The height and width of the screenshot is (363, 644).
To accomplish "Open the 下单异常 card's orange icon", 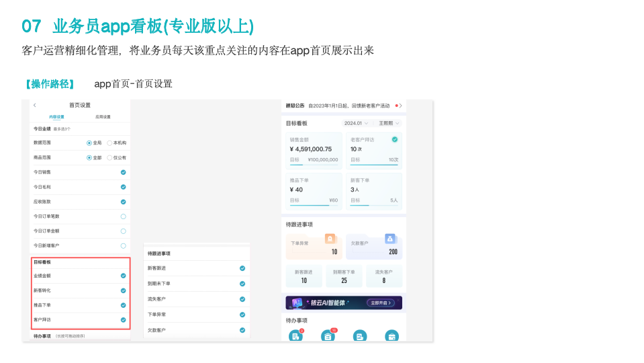I will (330, 239).
